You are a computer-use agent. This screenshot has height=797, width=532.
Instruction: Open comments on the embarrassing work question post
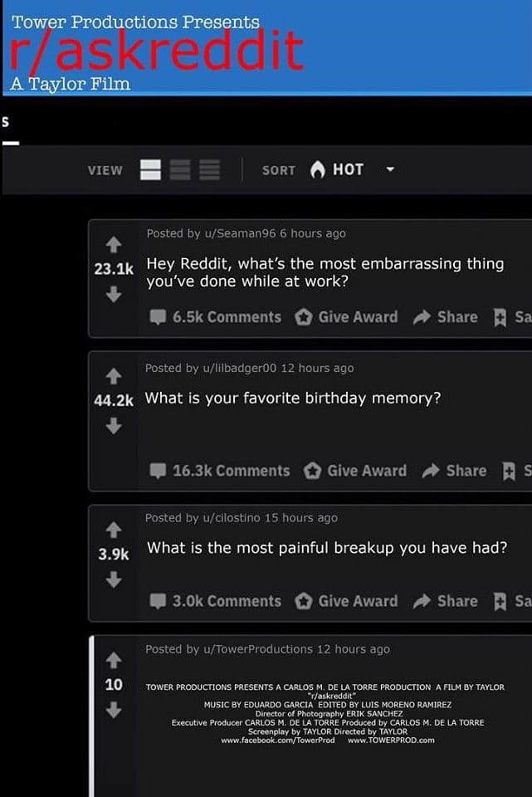pos(218,316)
